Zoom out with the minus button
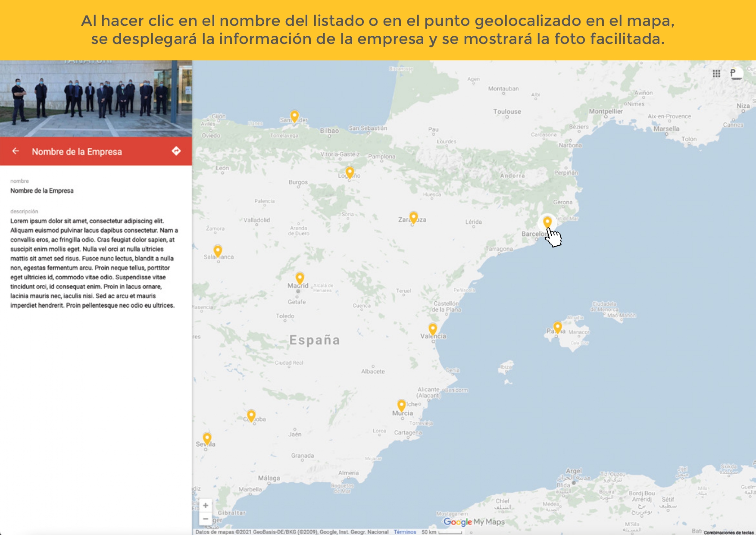Viewport: 756px width, 535px height. coord(206,519)
